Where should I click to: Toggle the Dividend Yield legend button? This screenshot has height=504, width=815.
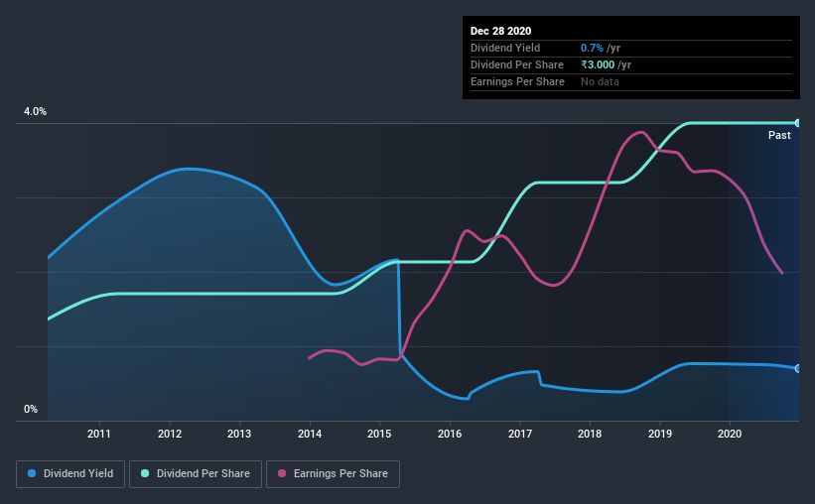[70, 474]
